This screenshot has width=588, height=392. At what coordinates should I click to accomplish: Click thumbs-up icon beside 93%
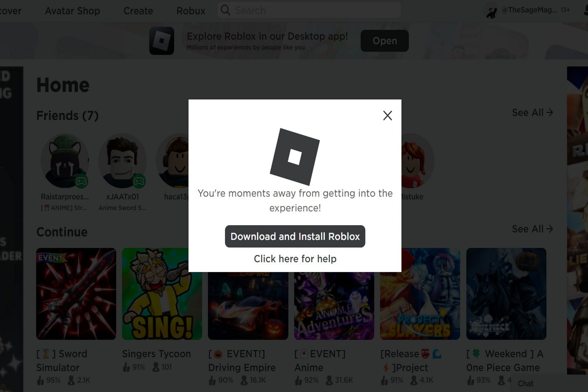point(470,380)
